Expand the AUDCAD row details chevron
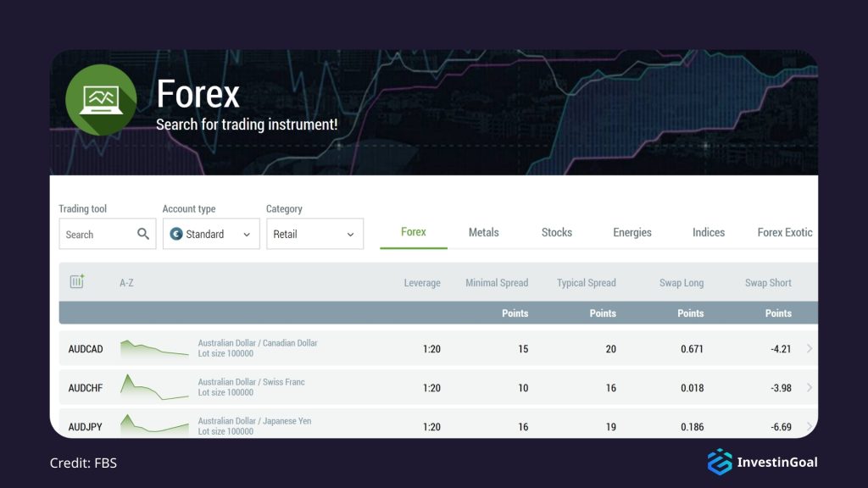Viewport: 868px width, 488px height. [808, 348]
